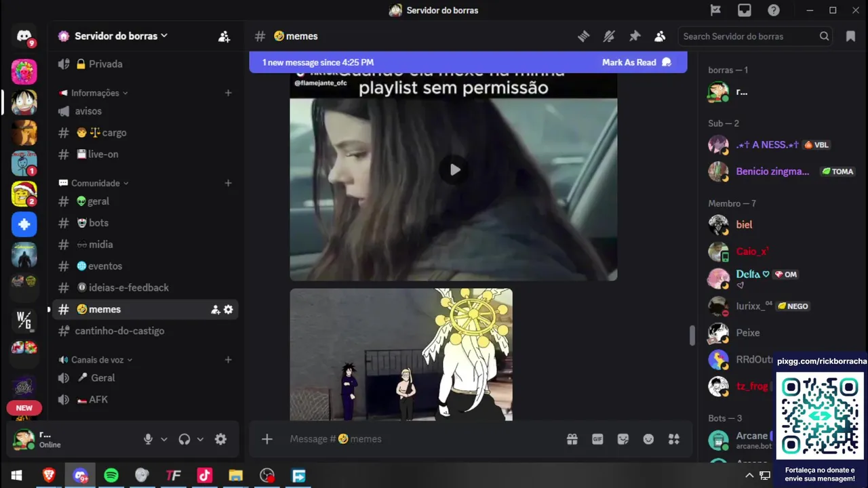Image resolution: width=868 pixels, height=488 pixels.
Task: Open the avisos announcement channel
Action: [145, 111]
